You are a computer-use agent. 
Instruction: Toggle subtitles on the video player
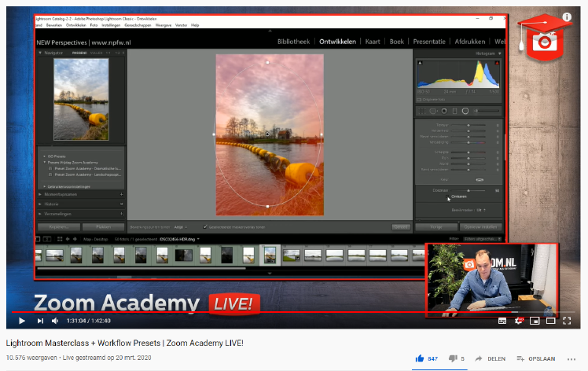(502, 321)
